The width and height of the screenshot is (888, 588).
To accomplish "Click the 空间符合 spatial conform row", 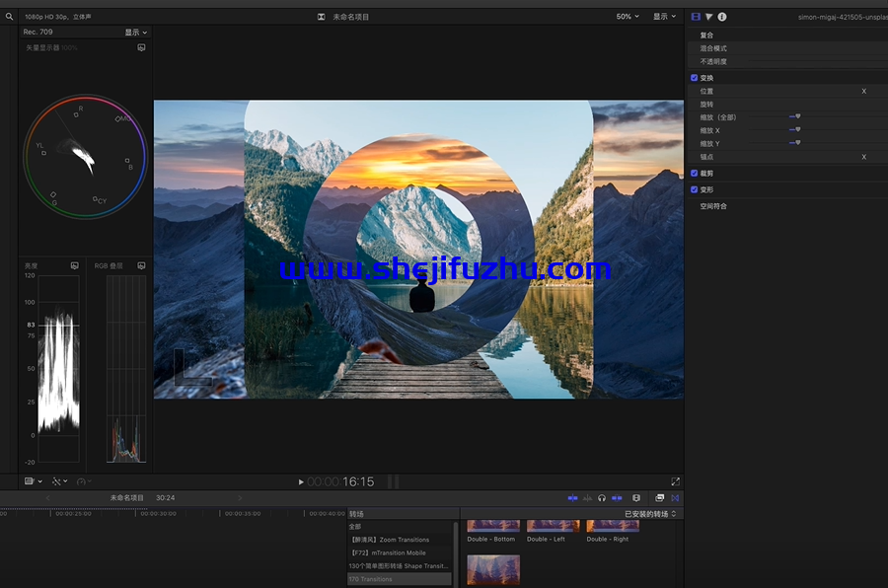I will (787, 206).
